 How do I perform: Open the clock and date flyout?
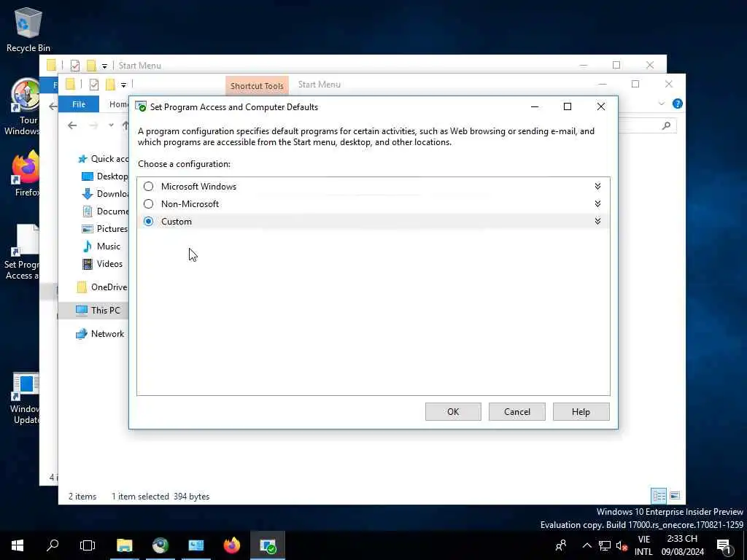[682, 545]
